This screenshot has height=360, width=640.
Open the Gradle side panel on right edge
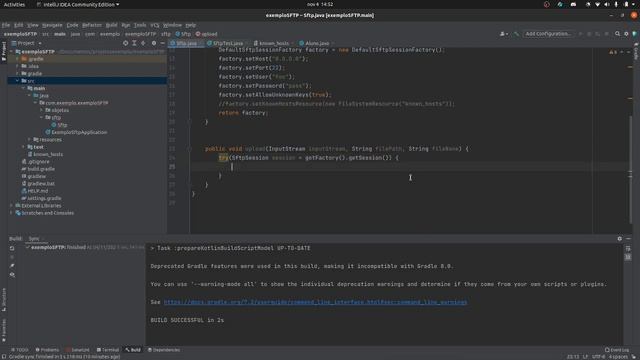636,51
